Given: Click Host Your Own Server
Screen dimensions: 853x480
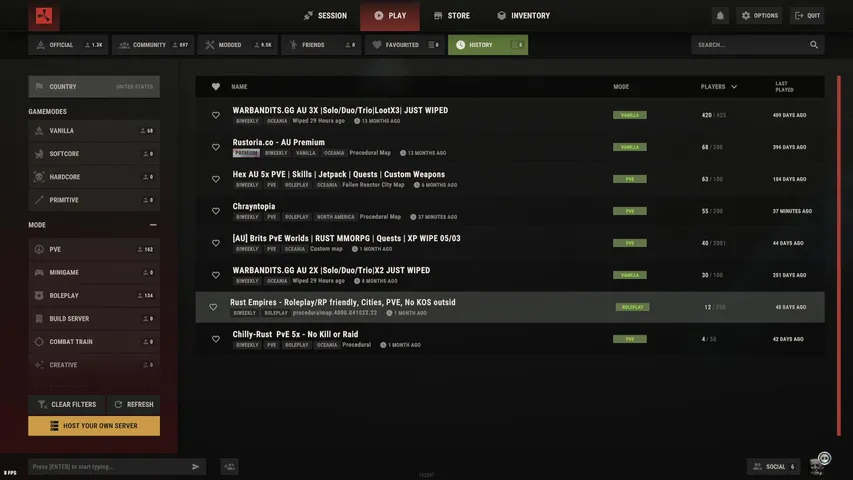Looking at the screenshot, I should 94,426.
